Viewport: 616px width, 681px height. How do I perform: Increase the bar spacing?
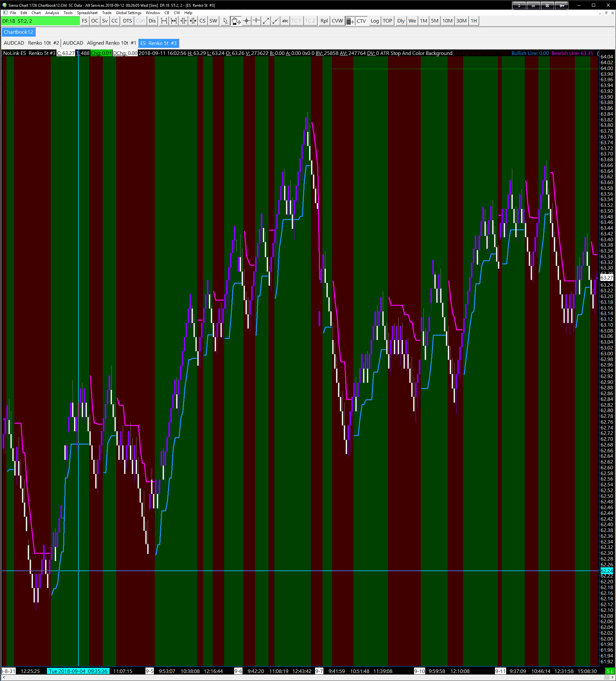pyautogui.click(x=164, y=21)
